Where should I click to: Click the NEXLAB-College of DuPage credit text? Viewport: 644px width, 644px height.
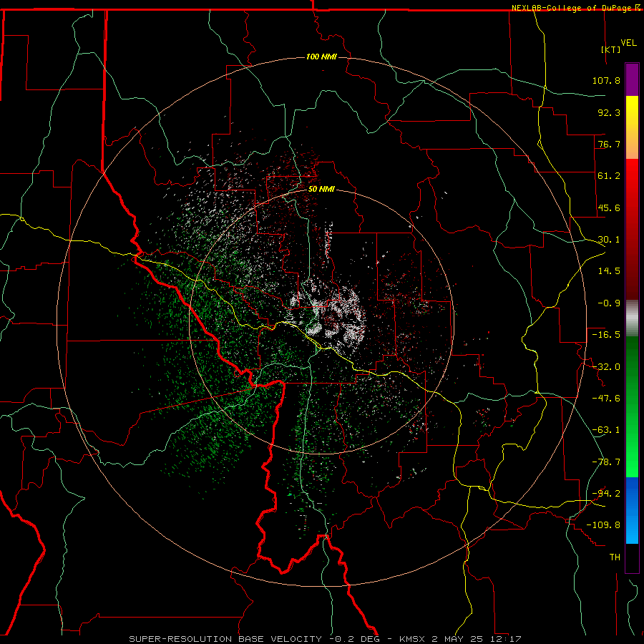[x=573, y=8]
